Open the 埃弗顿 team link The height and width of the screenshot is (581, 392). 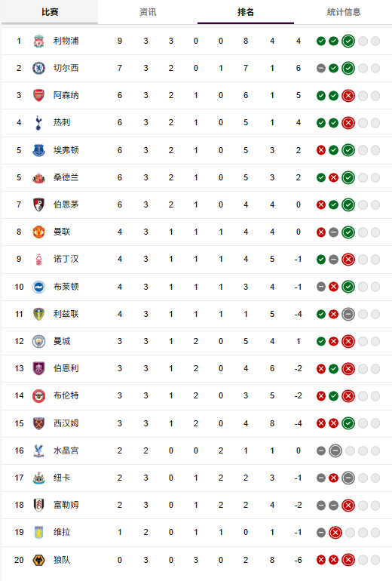(x=66, y=150)
